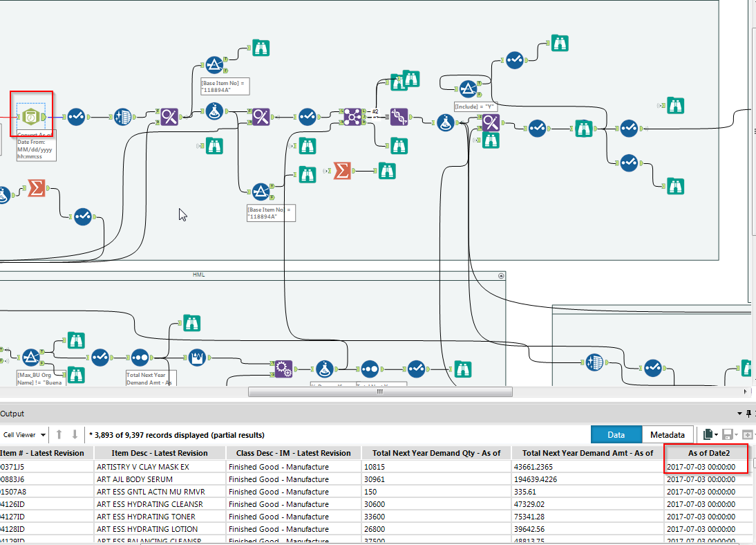Select a green binoculars Browse tool
This screenshot has width=756, height=545.
click(261, 47)
